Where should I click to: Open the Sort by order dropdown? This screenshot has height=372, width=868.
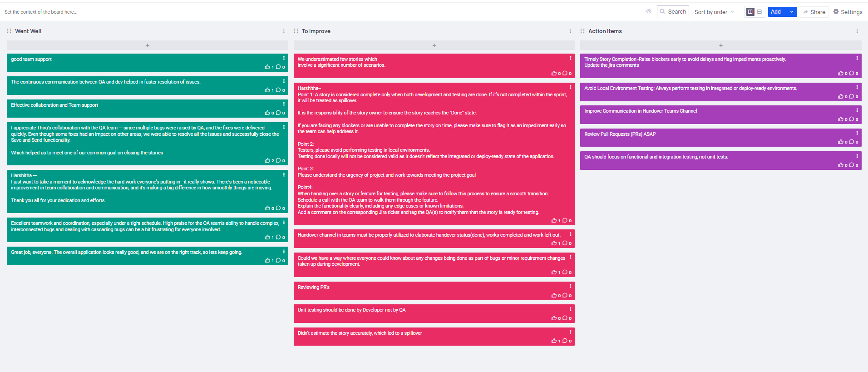click(x=714, y=12)
